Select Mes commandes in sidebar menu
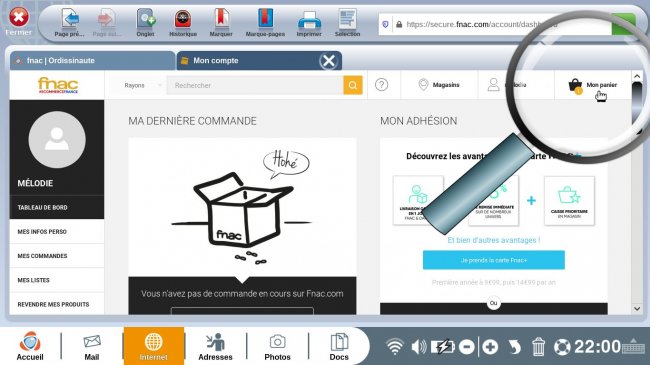 pos(57,256)
